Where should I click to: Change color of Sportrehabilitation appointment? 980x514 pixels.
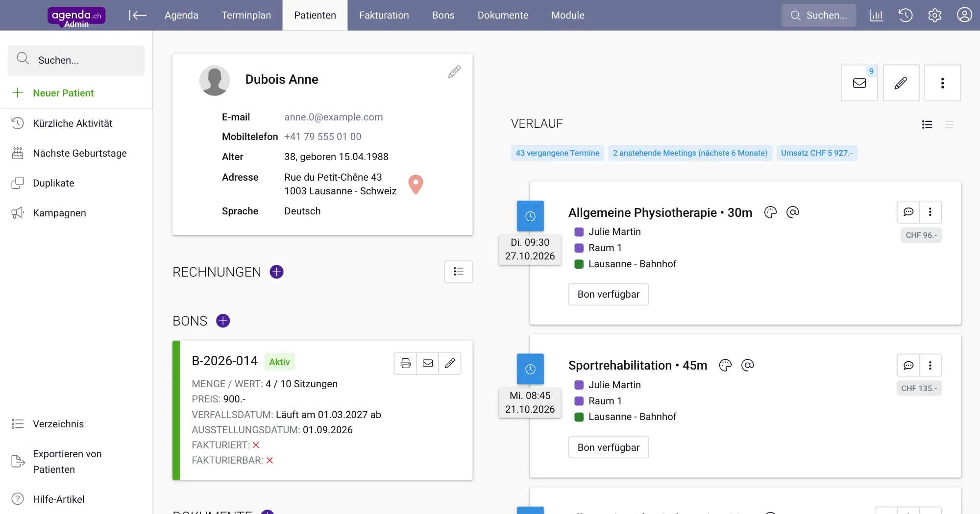coord(725,365)
